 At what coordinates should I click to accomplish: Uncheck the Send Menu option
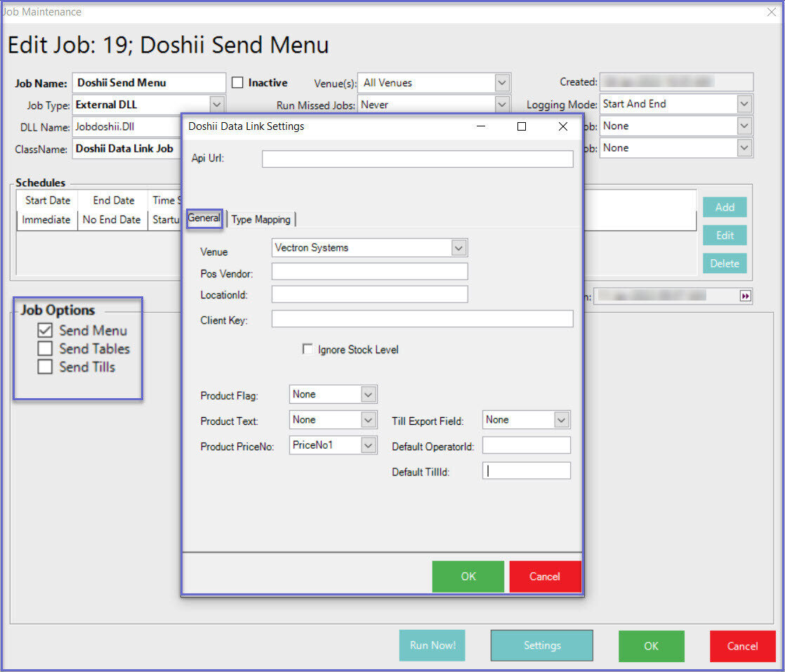pos(45,330)
